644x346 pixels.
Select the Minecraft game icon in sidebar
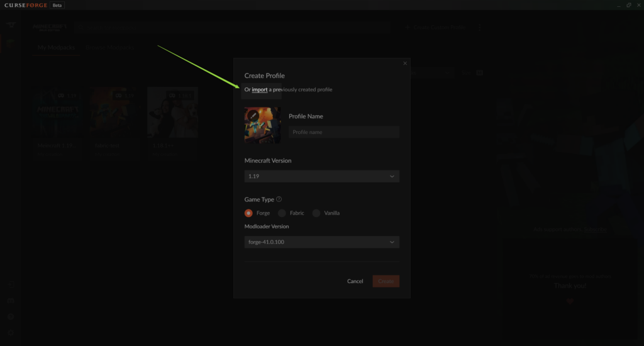[x=11, y=42]
